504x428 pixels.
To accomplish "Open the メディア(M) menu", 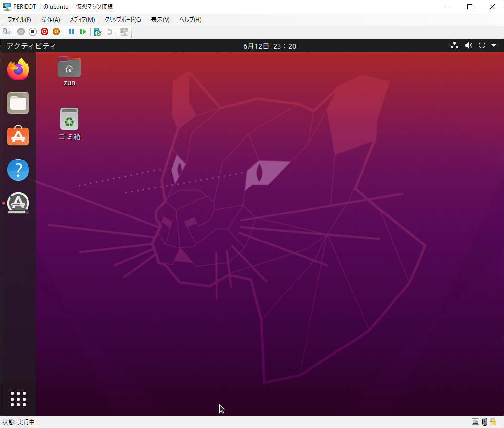I will 83,20.
